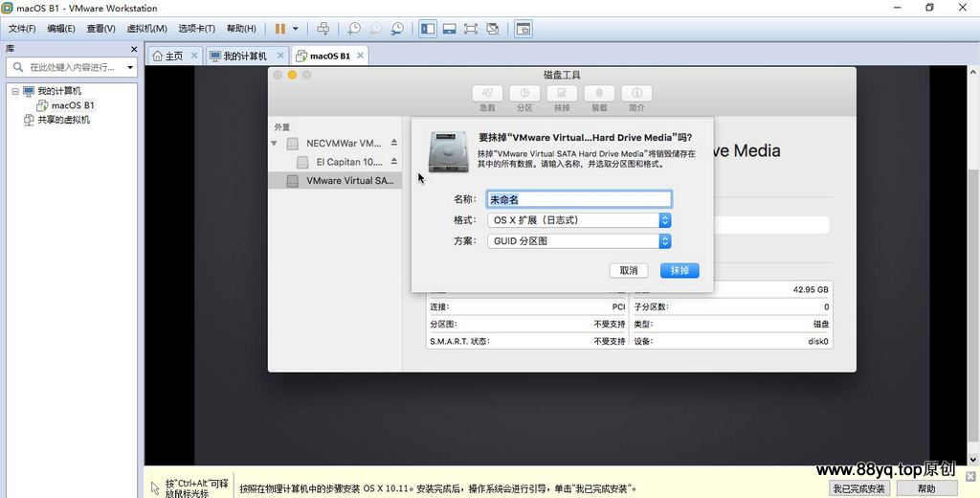
Task: Open the 编辑(E) menu
Action: pos(60,29)
